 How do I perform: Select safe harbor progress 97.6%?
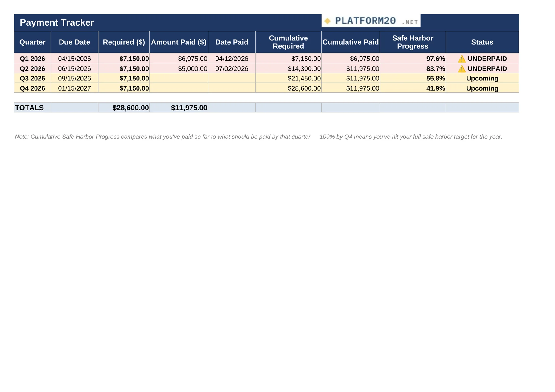pos(413,59)
